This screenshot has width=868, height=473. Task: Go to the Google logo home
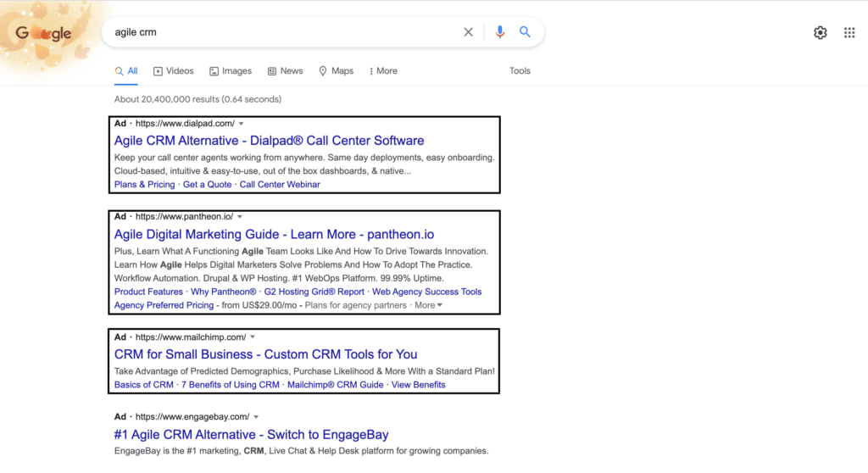coord(44,33)
